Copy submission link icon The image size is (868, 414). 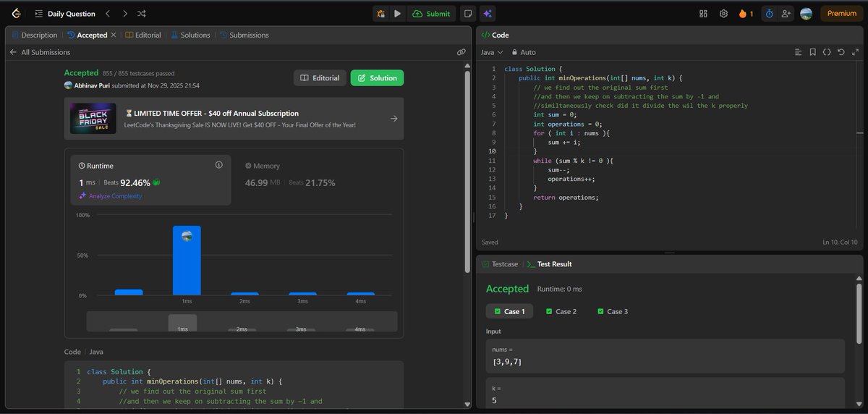461,52
